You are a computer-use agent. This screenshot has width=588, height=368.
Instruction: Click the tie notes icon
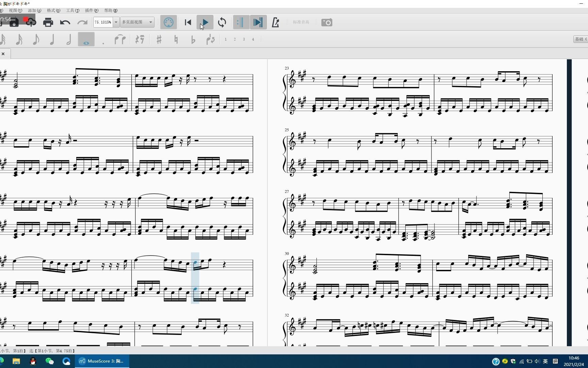pos(120,40)
